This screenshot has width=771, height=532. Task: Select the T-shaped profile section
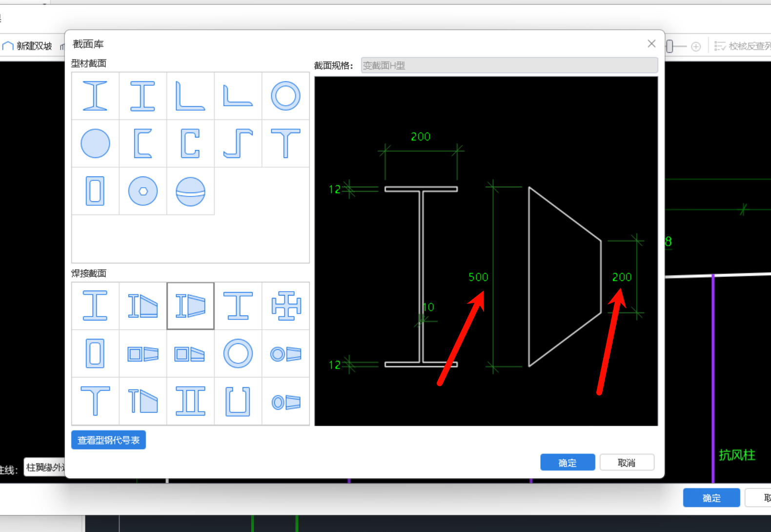click(x=285, y=143)
